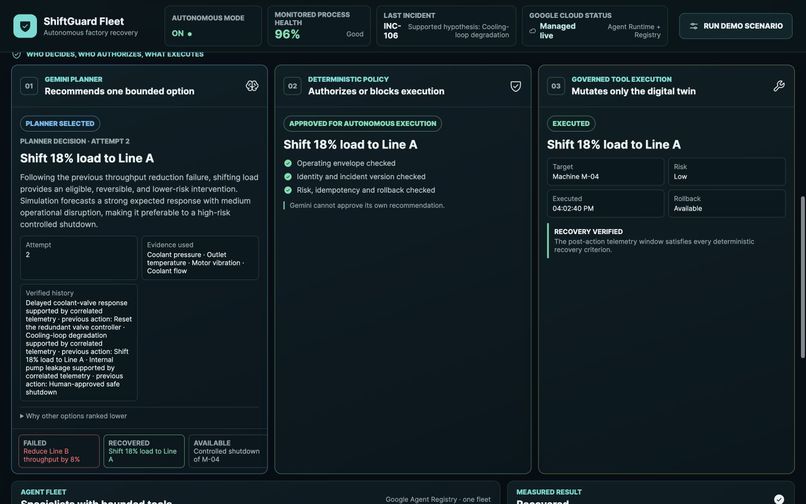Click 'Shift 18% load to Line A' in Deterministic Policy
The height and width of the screenshot is (504, 806).
click(x=351, y=145)
